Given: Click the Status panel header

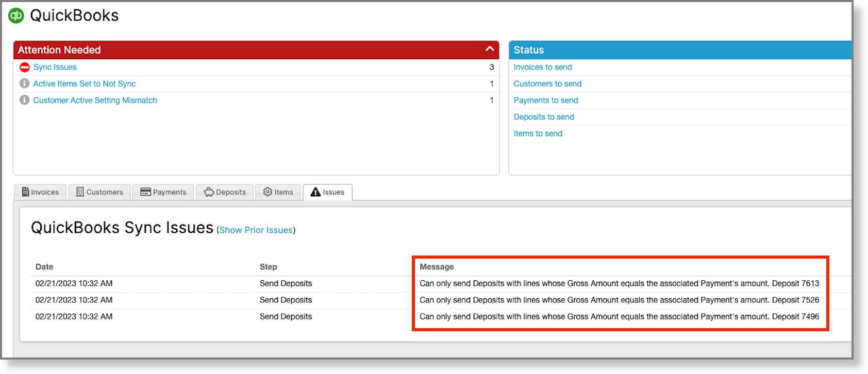Looking at the screenshot, I should 680,50.
